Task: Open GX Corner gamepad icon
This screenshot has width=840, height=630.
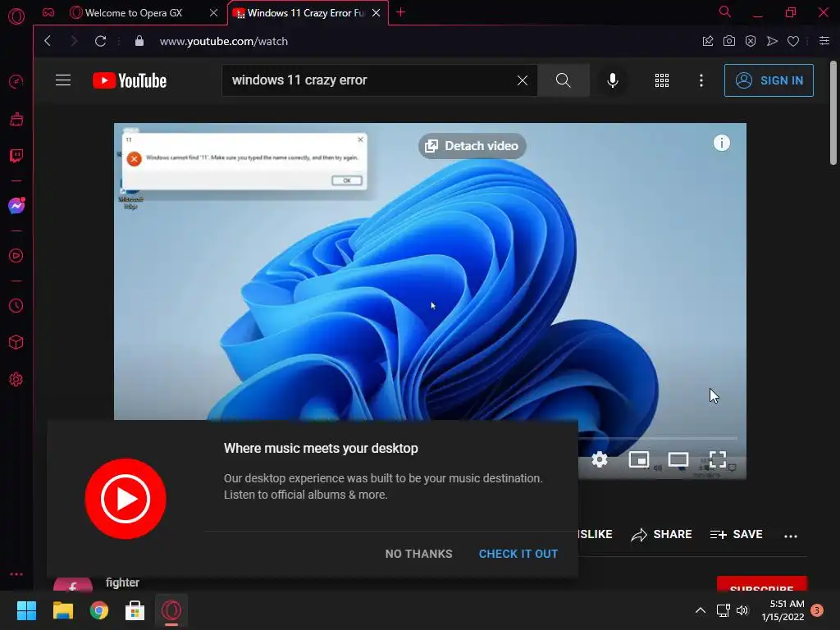Action: [x=48, y=12]
